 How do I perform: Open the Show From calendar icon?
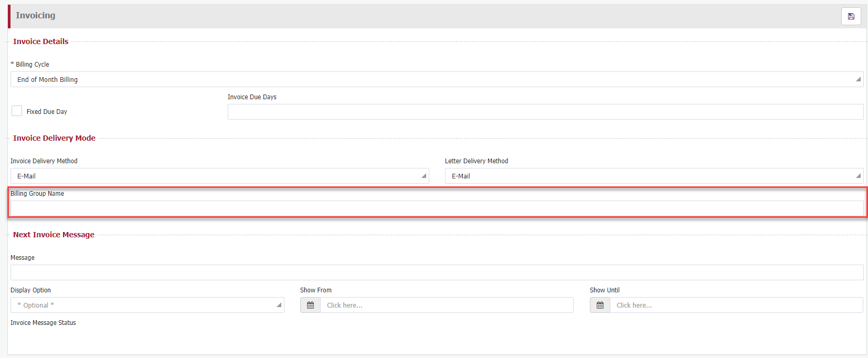pyautogui.click(x=310, y=305)
